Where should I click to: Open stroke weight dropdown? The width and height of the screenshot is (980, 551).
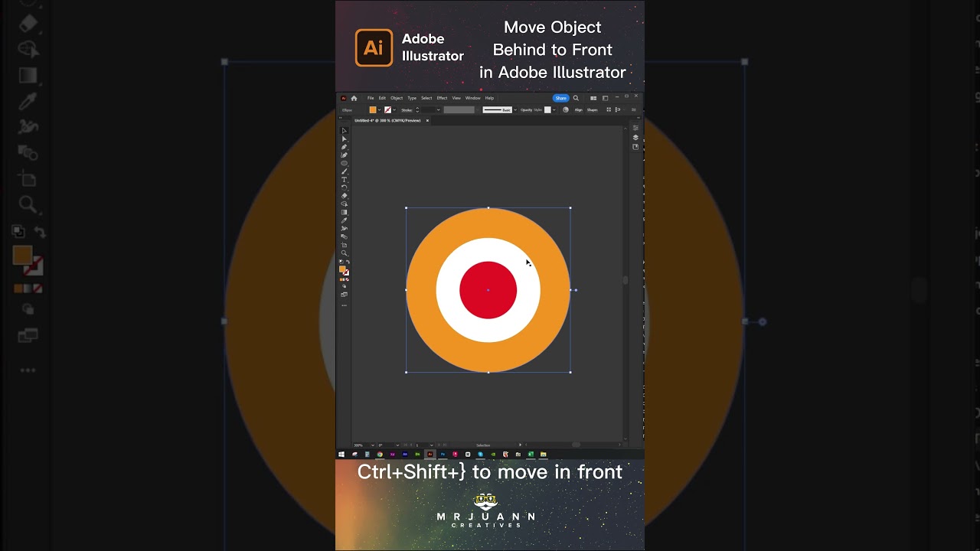[439, 110]
